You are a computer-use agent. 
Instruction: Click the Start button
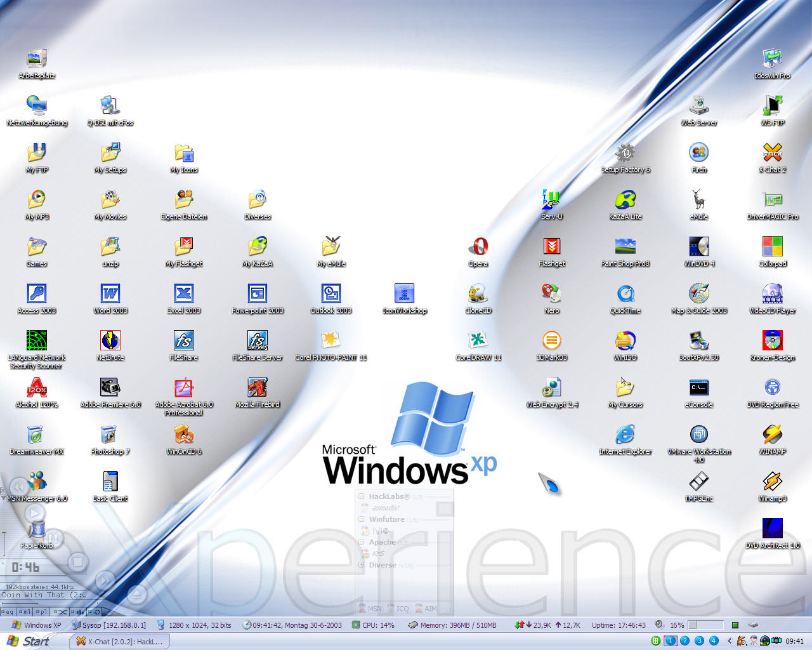(29, 641)
